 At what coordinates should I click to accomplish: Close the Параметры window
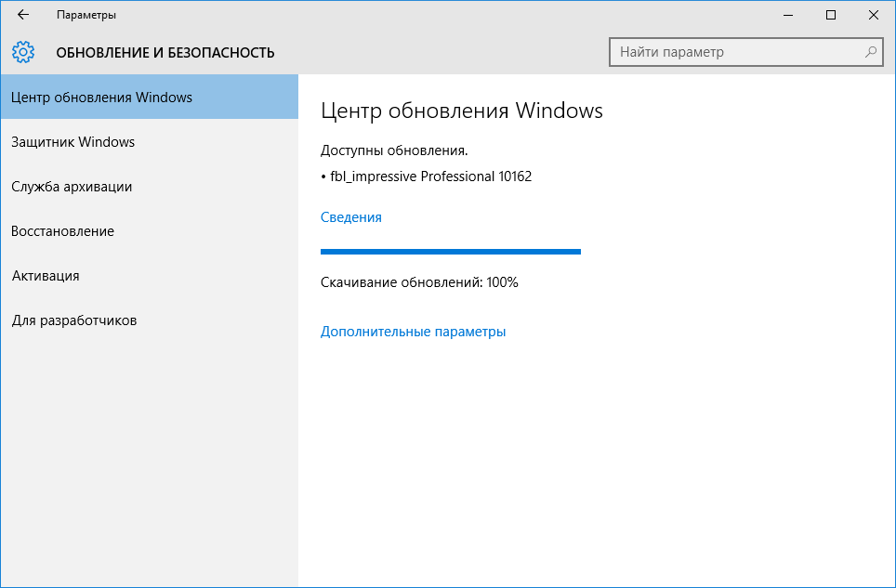(873, 15)
